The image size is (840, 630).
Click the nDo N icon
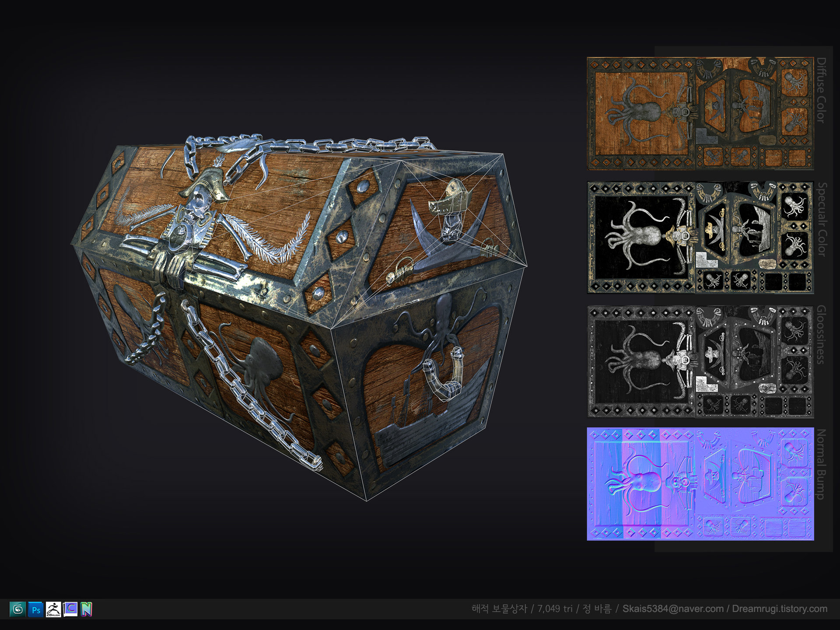click(x=87, y=609)
